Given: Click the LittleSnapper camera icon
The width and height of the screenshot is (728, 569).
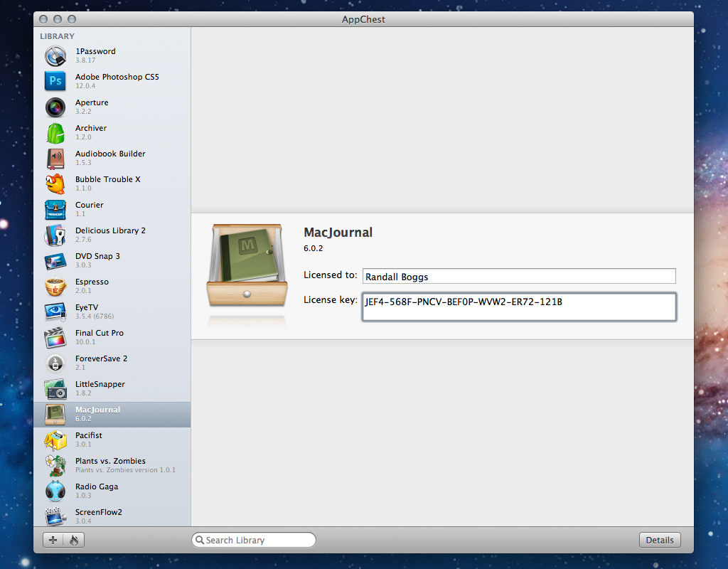Looking at the screenshot, I should [55, 389].
